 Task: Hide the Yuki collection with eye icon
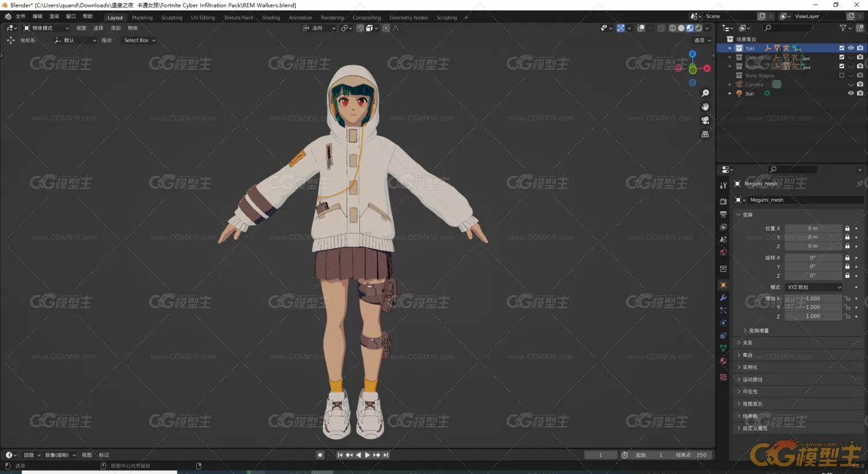(x=851, y=48)
